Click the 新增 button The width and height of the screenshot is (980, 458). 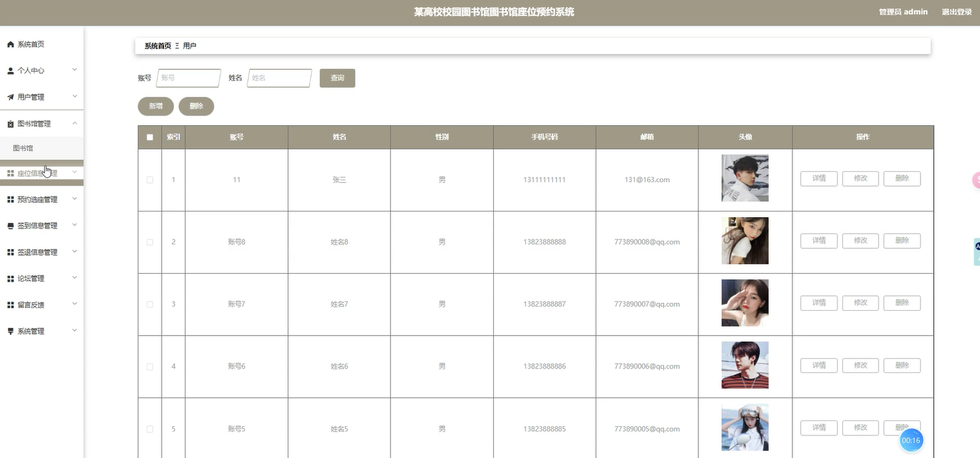coord(156,106)
